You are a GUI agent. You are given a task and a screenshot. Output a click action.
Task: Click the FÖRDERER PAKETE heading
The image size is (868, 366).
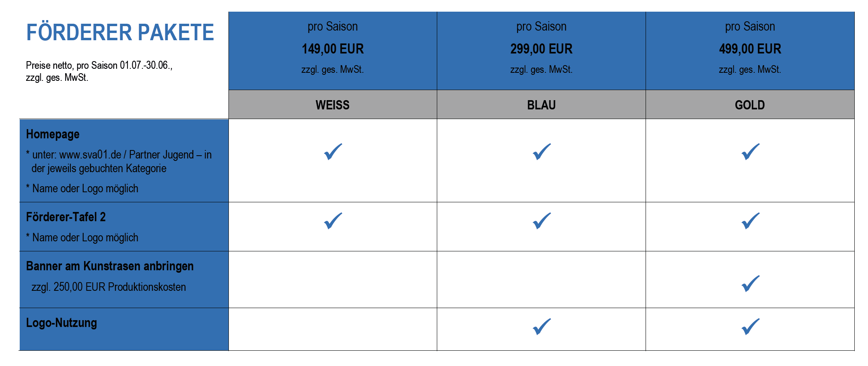(120, 33)
